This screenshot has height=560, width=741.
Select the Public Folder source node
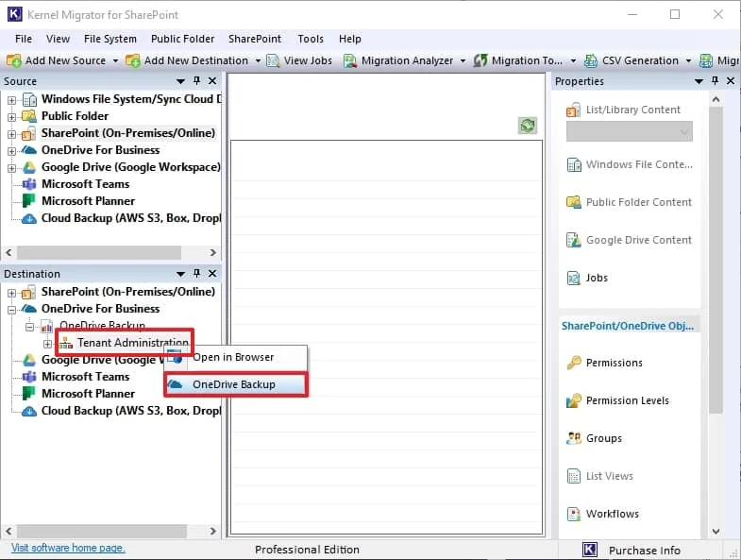(x=75, y=116)
